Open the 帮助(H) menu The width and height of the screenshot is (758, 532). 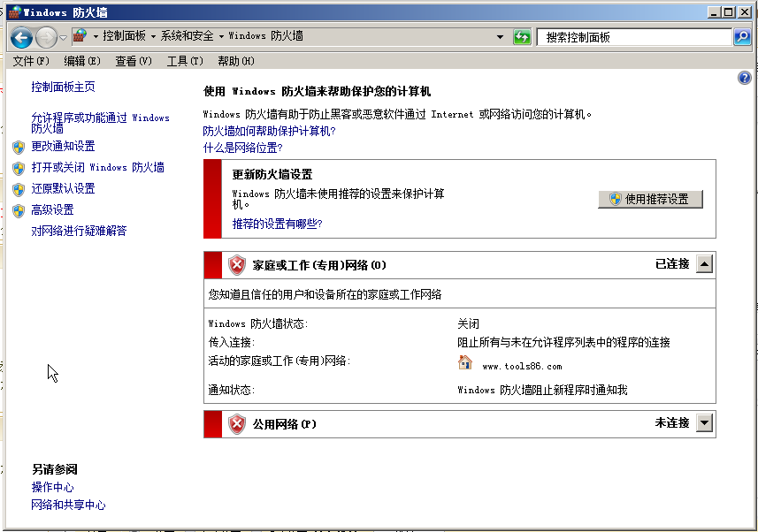[236, 61]
